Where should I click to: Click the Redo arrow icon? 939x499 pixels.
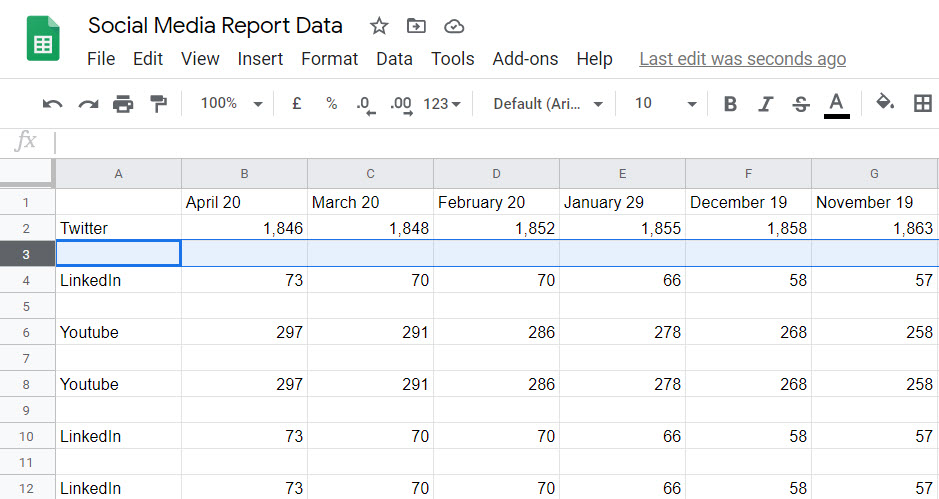pos(88,104)
